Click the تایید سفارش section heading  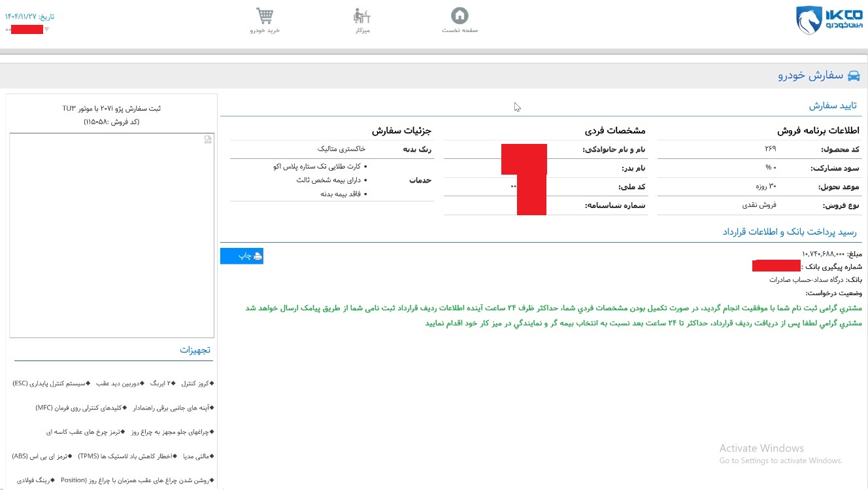pos(833,106)
